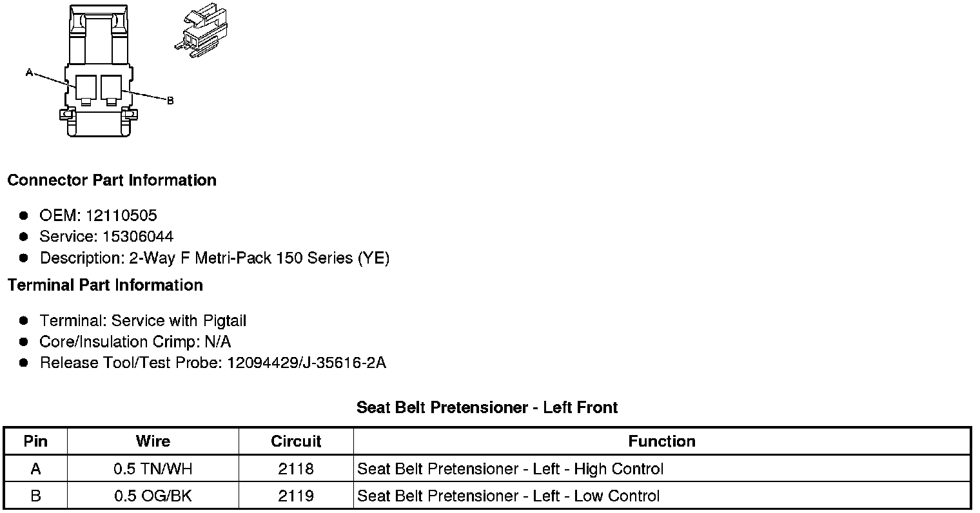Click the Left - High Control function cell
Screen dimensions: 980x513
(x=510, y=469)
